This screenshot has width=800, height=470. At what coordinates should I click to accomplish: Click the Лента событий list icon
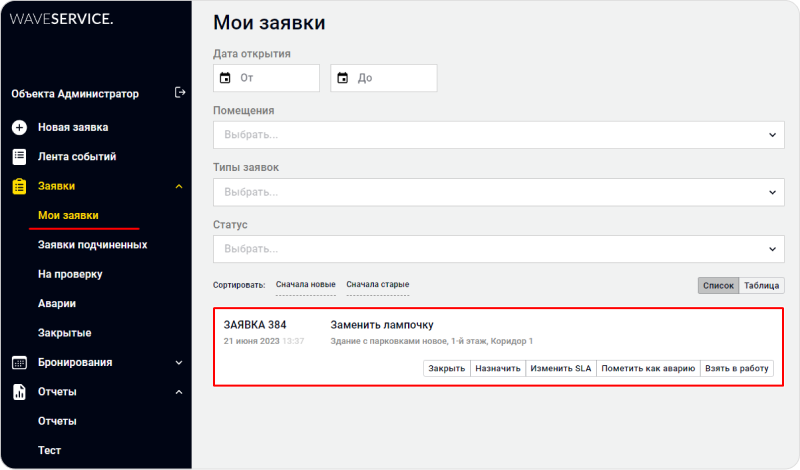pyautogui.click(x=18, y=157)
